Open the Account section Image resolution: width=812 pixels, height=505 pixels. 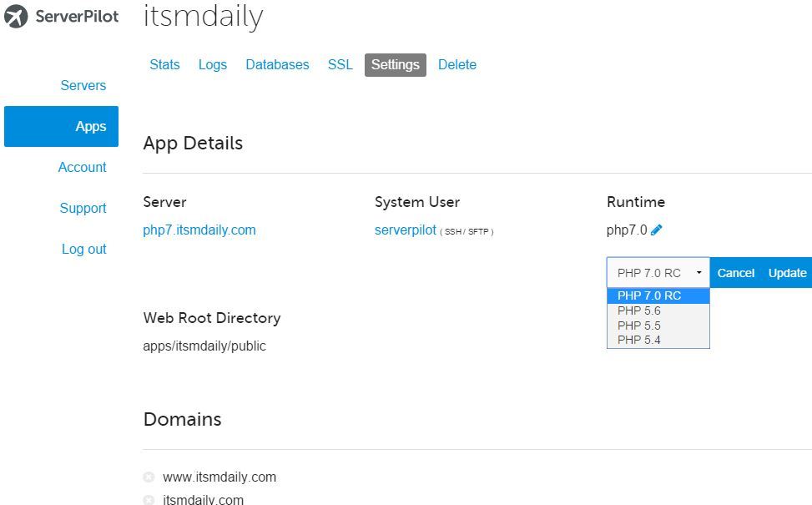(x=82, y=167)
